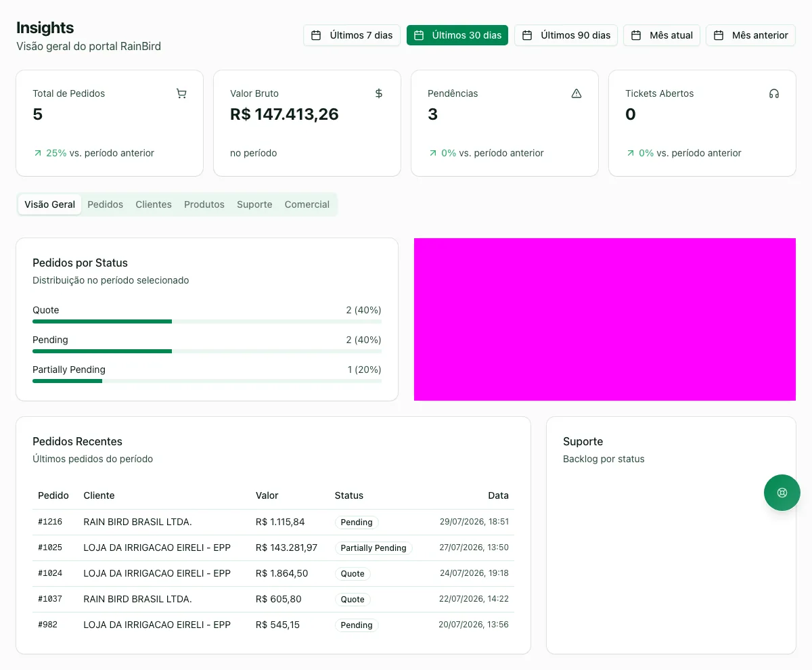Viewport: 812px width, 670px height.
Task: Click the R$ 147.413,26 gross value
Action: click(x=284, y=114)
